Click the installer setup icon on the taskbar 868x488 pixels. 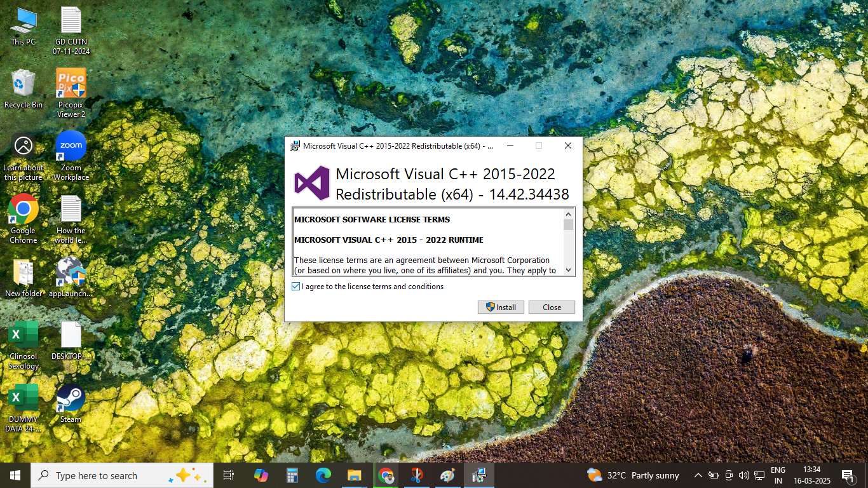[479, 475]
